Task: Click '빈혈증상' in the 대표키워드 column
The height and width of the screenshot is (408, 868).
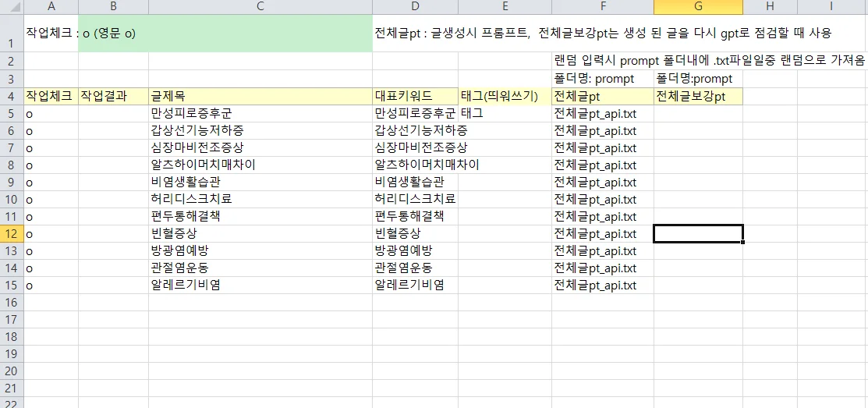Action: point(415,233)
